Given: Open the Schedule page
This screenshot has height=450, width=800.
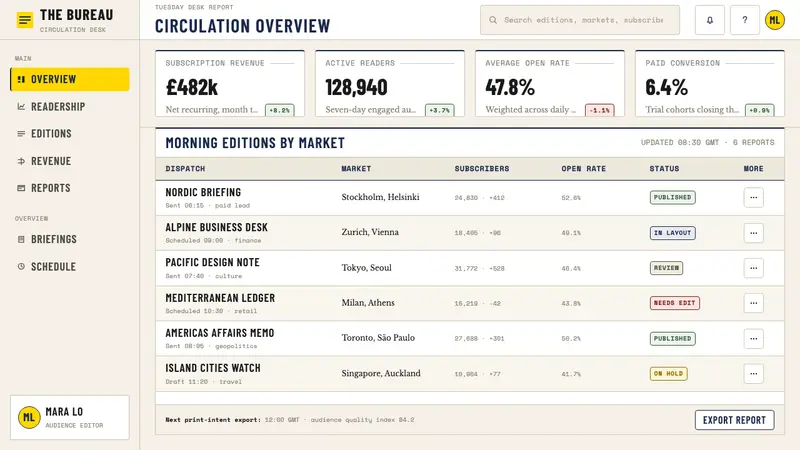Looking at the screenshot, I should click(x=70, y=266).
